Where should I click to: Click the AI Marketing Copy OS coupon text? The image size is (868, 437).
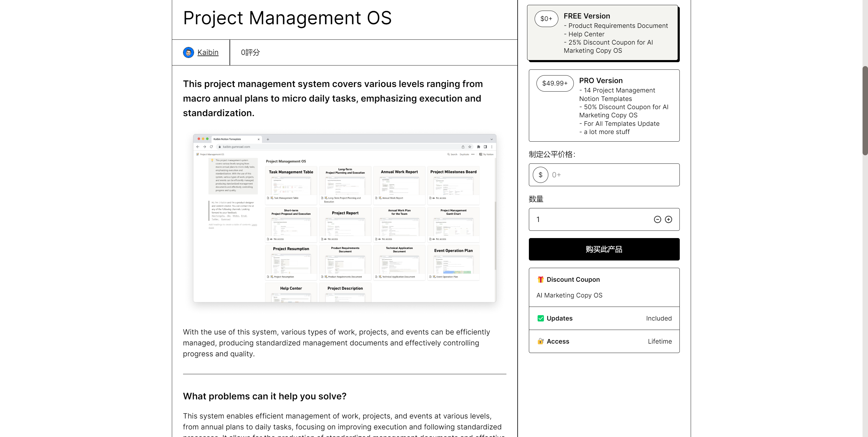[569, 295]
